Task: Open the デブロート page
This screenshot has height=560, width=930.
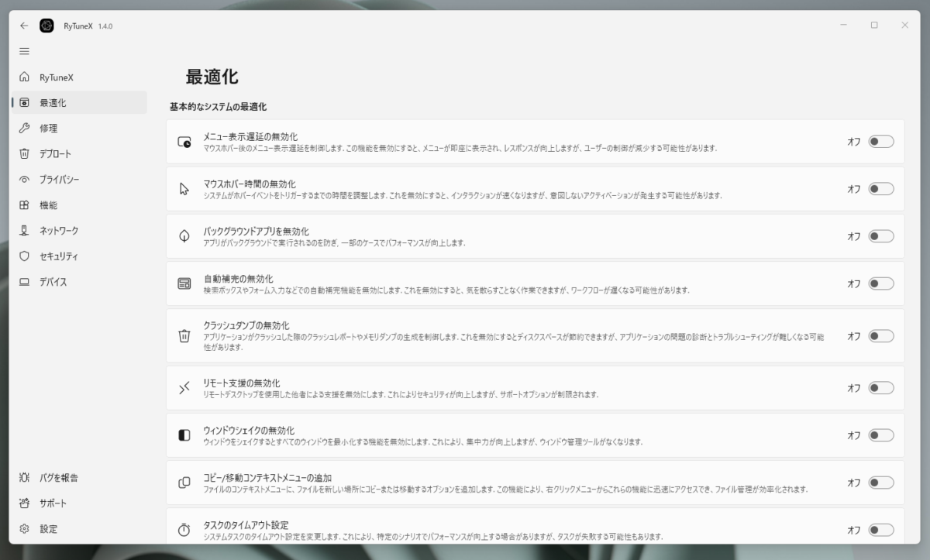Action: coord(79,154)
